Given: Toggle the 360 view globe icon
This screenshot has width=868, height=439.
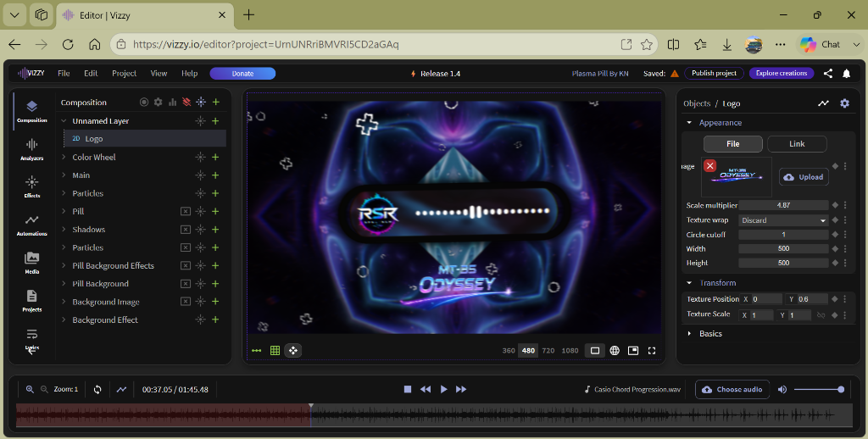Looking at the screenshot, I should click(x=615, y=350).
